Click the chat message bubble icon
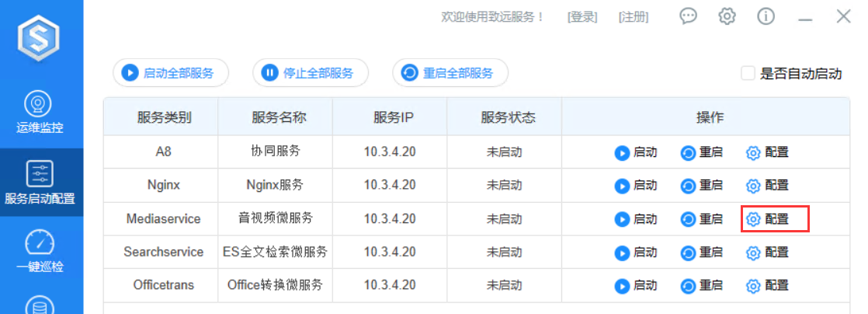The width and height of the screenshot is (868, 314). click(689, 16)
